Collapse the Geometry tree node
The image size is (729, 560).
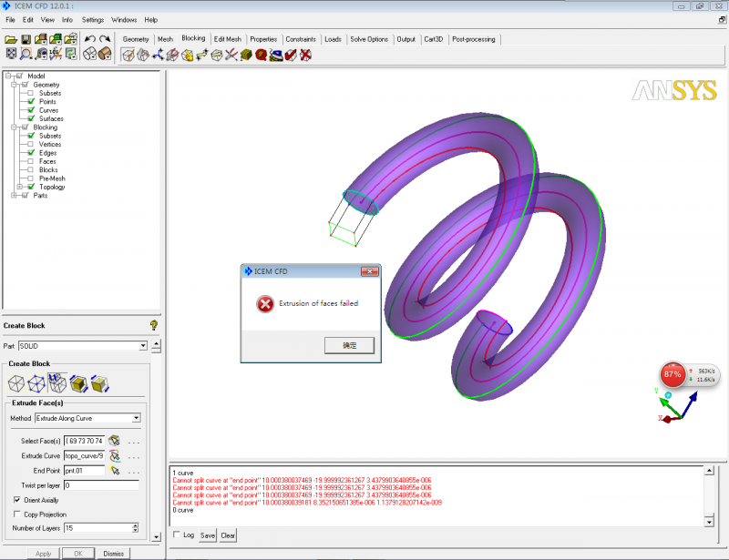point(14,85)
